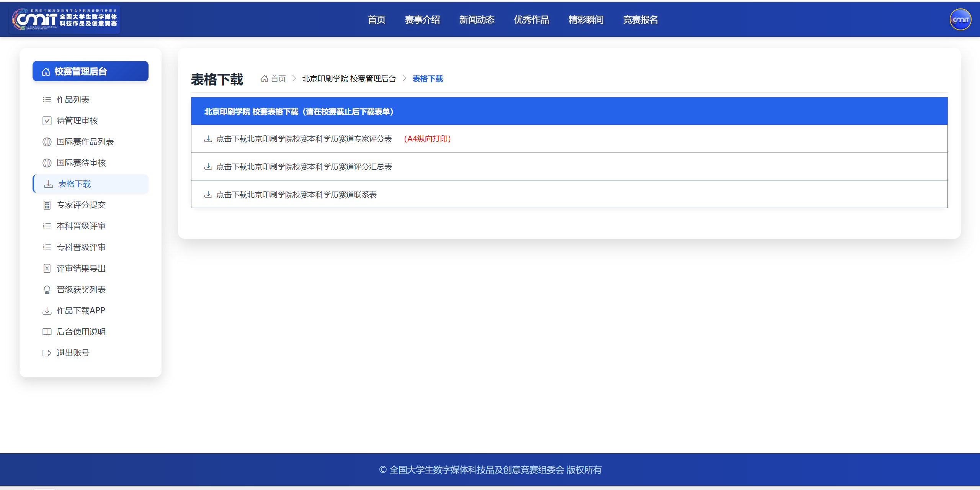
Task: Click 退出账号 to log out
Action: click(90, 353)
